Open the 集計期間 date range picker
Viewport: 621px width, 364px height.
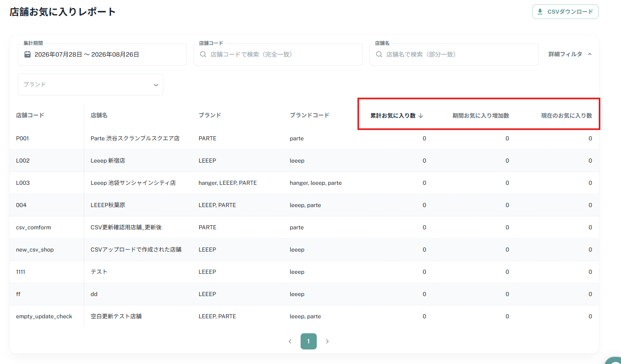tap(102, 54)
